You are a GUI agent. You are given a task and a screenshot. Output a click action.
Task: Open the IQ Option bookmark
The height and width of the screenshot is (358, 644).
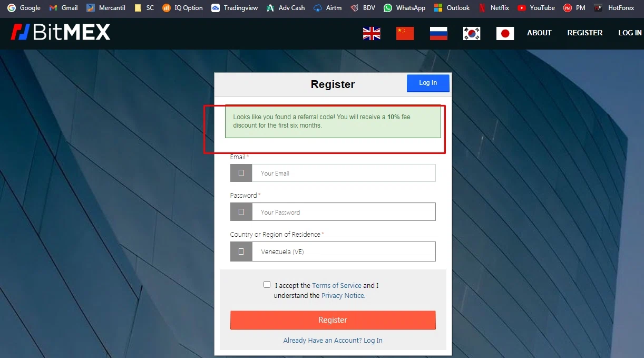click(x=183, y=8)
